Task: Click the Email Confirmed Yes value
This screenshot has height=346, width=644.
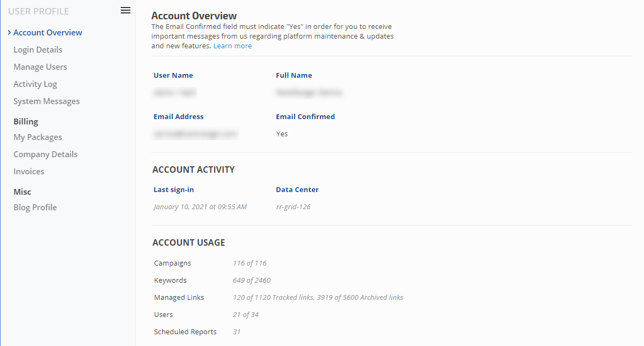Action: coord(282,134)
